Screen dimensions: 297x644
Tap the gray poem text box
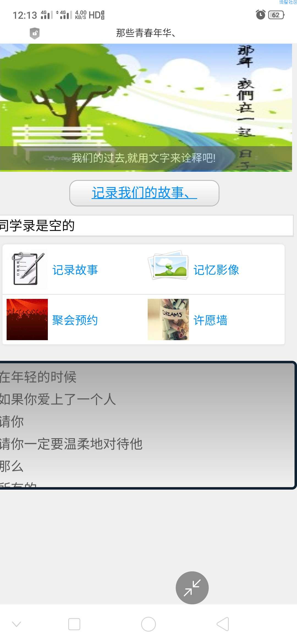pos(148,425)
